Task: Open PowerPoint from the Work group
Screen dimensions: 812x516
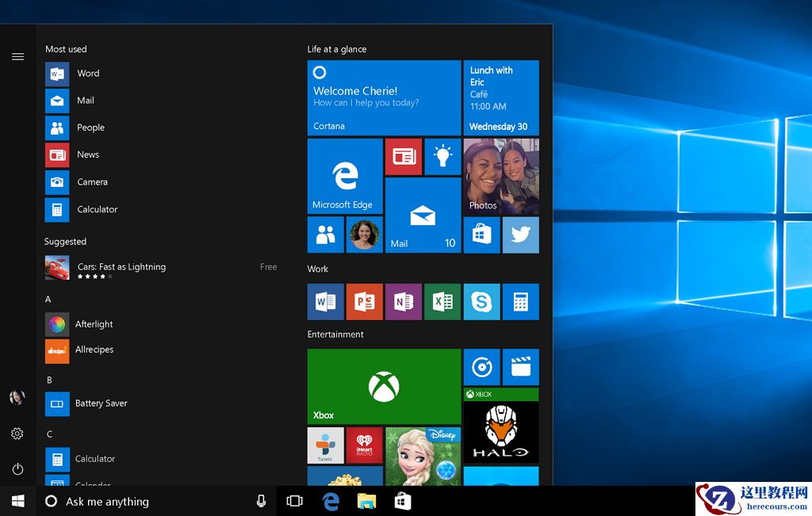Action: 364,302
